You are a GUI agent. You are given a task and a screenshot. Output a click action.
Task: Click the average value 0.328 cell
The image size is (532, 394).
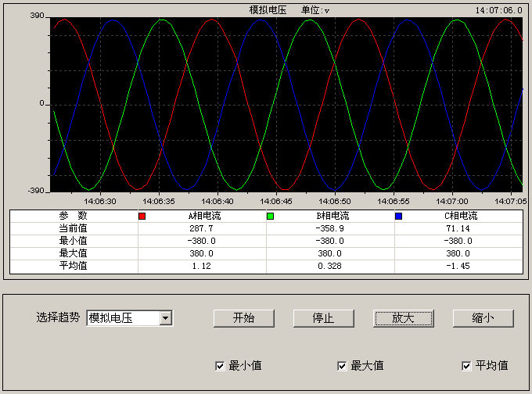(330, 266)
